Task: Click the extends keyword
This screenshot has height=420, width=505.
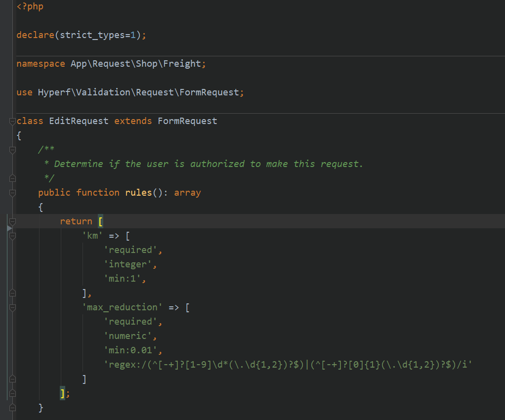Action: tap(133, 121)
